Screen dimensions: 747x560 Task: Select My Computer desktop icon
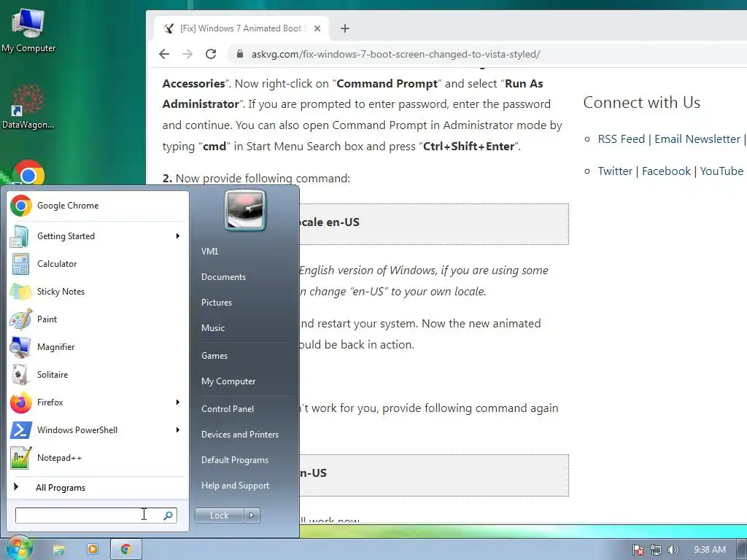(x=28, y=30)
